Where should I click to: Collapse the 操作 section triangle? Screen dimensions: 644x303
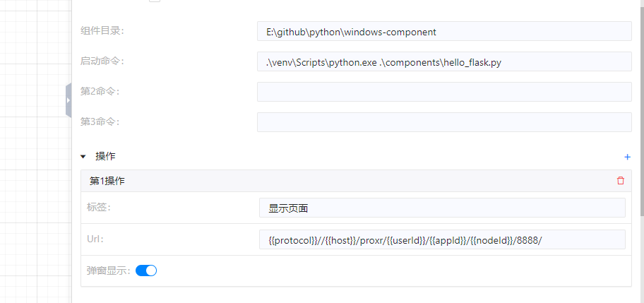pos(83,156)
